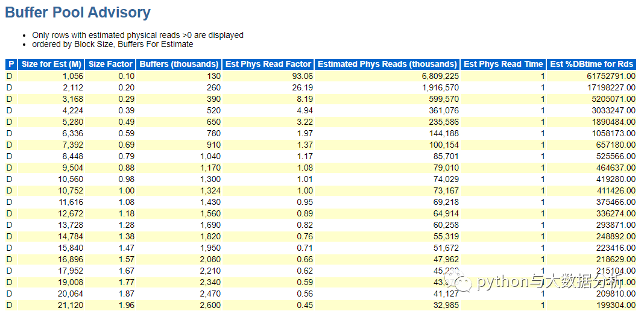Screen dimensions: 644x311
Task: Click the Est Phys Read Time header
Action: (504, 64)
